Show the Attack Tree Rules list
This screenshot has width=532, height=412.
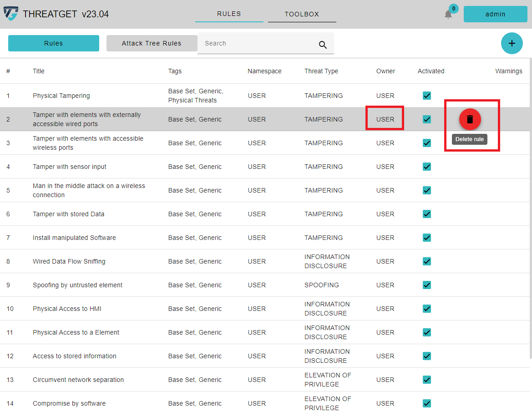[x=152, y=43]
